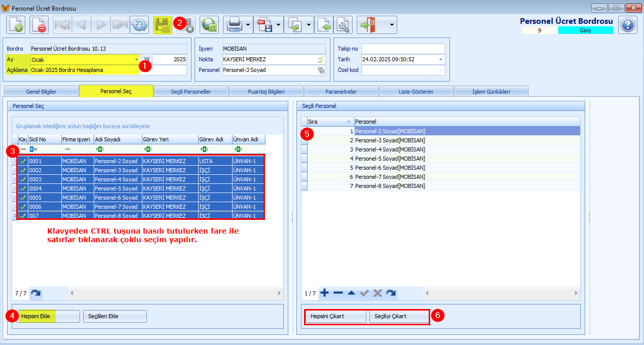Click the horizontal scrollbar under the Personel Seç grid
The image size is (644, 345).
point(175,293)
